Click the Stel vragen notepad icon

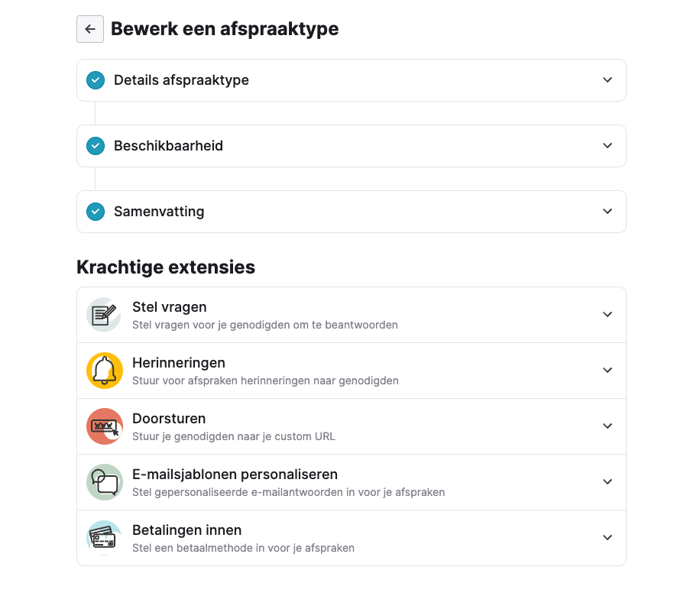pyautogui.click(x=104, y=315)
